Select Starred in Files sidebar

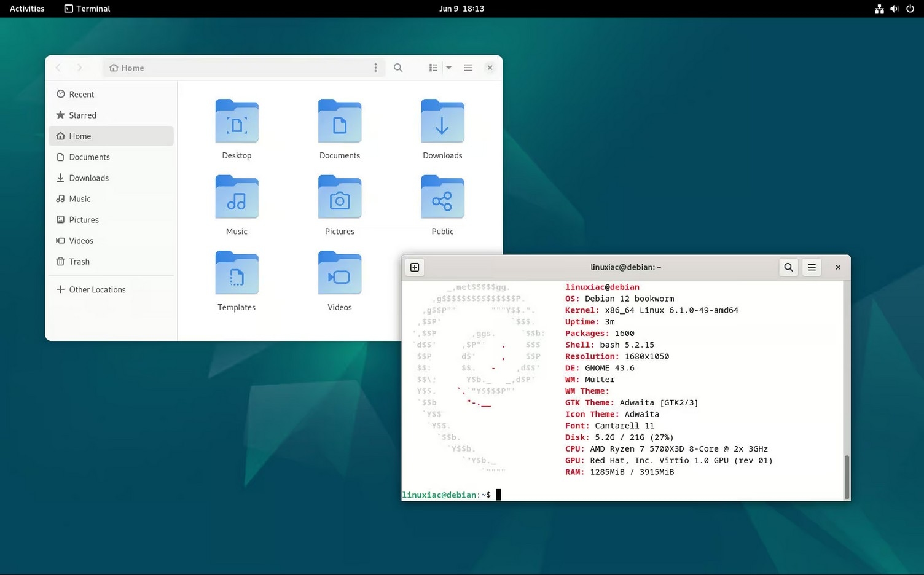pyautogui.click(x=111, y=115)
